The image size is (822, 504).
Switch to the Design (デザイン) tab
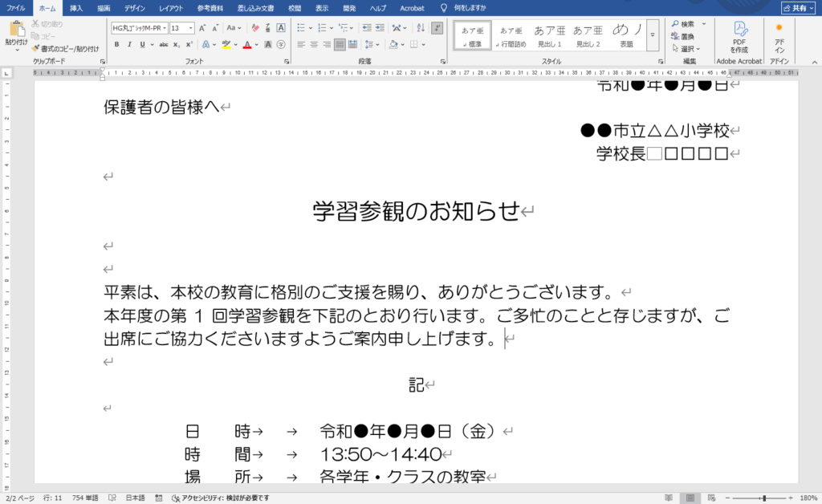[x=135, y=8]
